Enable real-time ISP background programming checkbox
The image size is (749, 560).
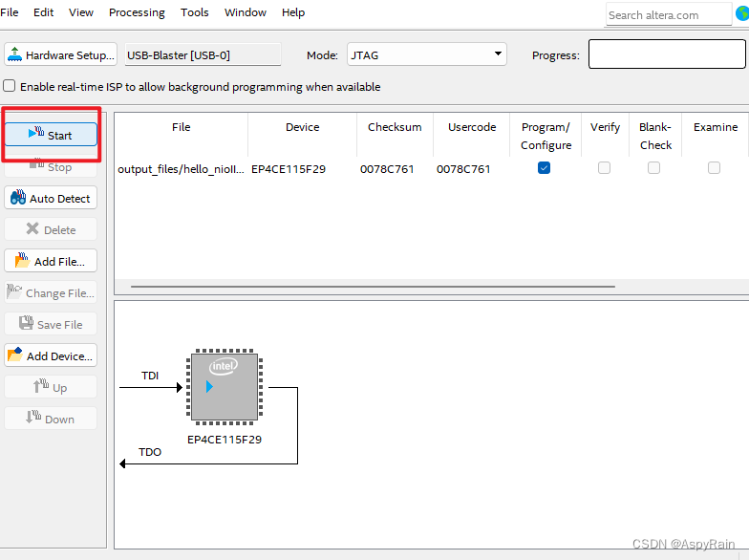10,86
